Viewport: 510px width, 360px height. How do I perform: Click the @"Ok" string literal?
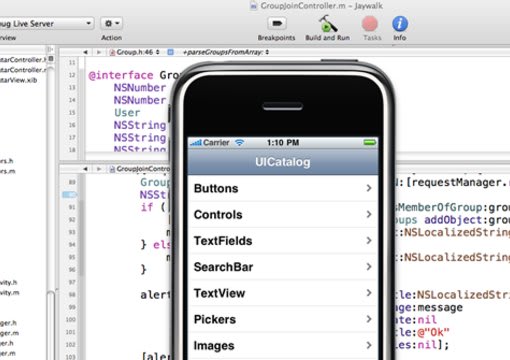[433, 332]
